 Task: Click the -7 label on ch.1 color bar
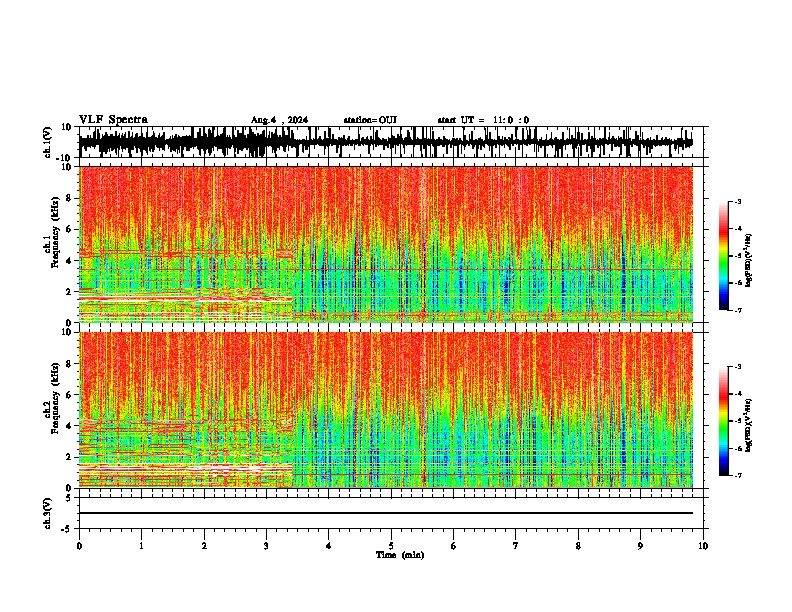tap(737, 310)
